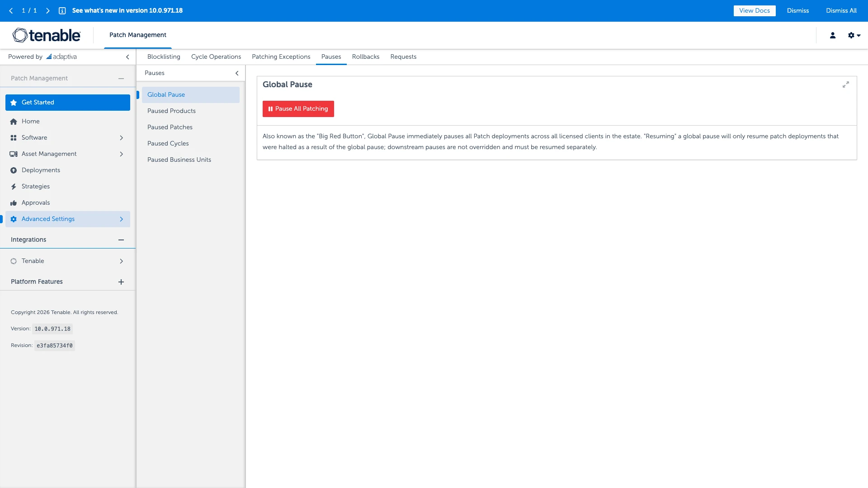Expand the Asset Management submenu chevron
868x488 pixels.
coord(121,154)
